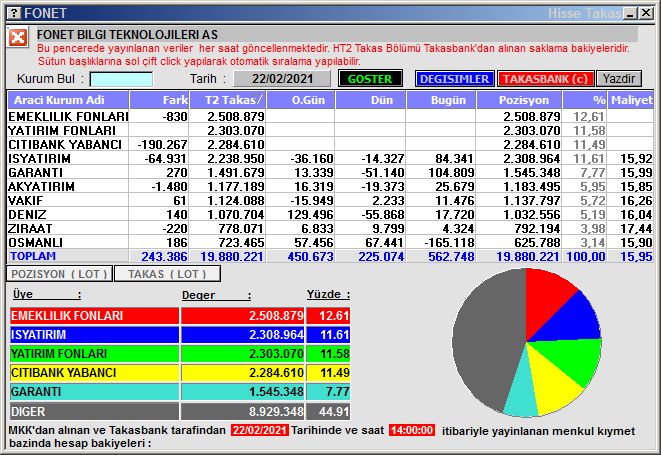Click Pozisyon value 1.032.556 for Deniz
The width and height of the screenshot is (661, 455).
pyautogui.click(x=532, y=215)
